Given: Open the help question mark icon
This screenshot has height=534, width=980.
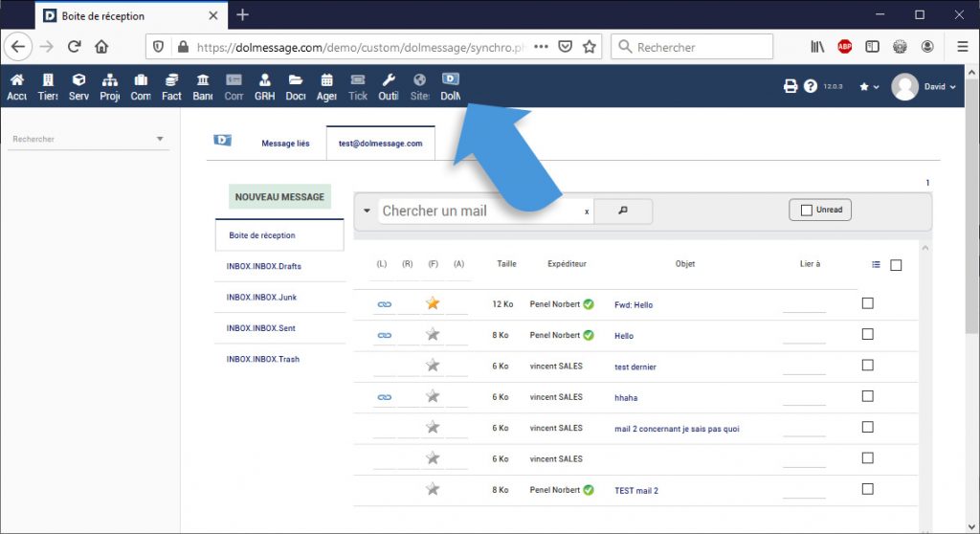Looking at the screenshot, I should point(811,86).
